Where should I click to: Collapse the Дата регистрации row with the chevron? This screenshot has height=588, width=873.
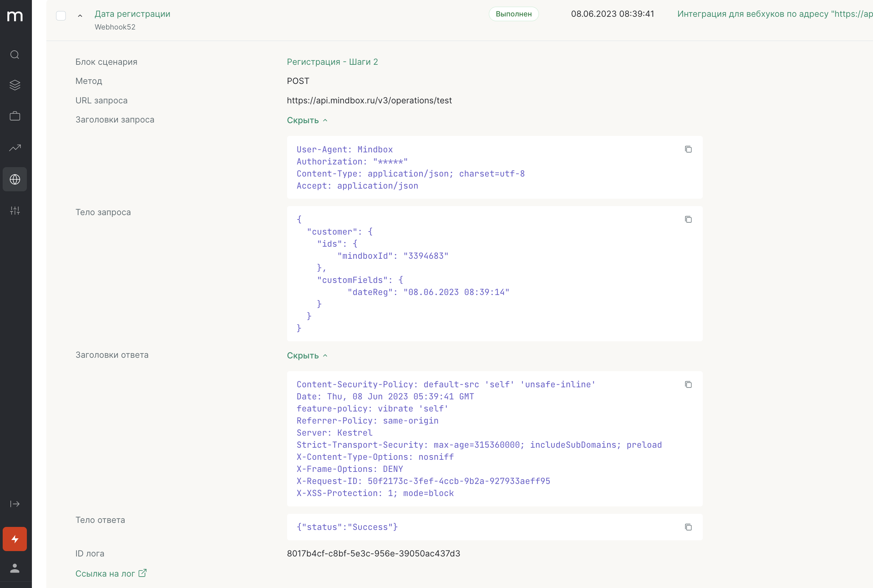click(x=80, y=16)
